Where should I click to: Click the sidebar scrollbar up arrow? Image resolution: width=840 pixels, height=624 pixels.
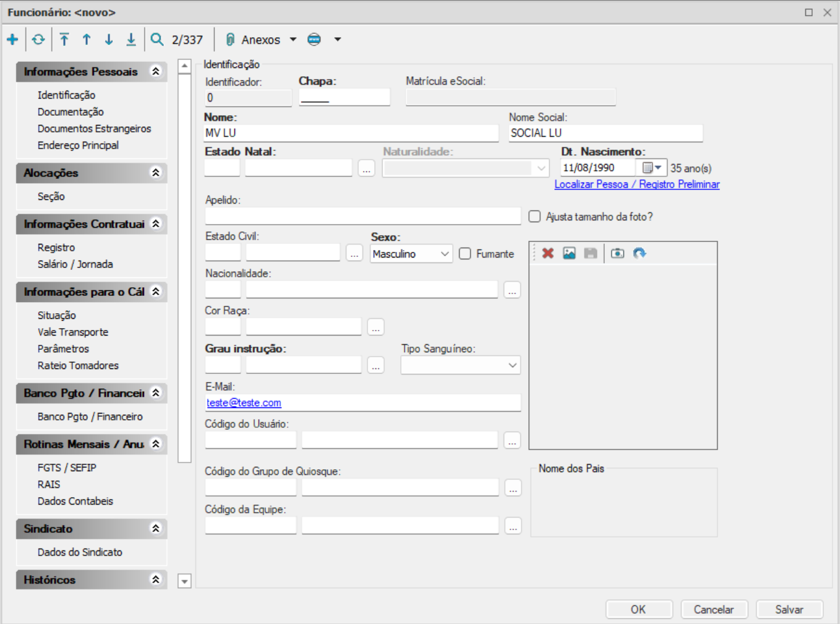(x=184, y=66)
